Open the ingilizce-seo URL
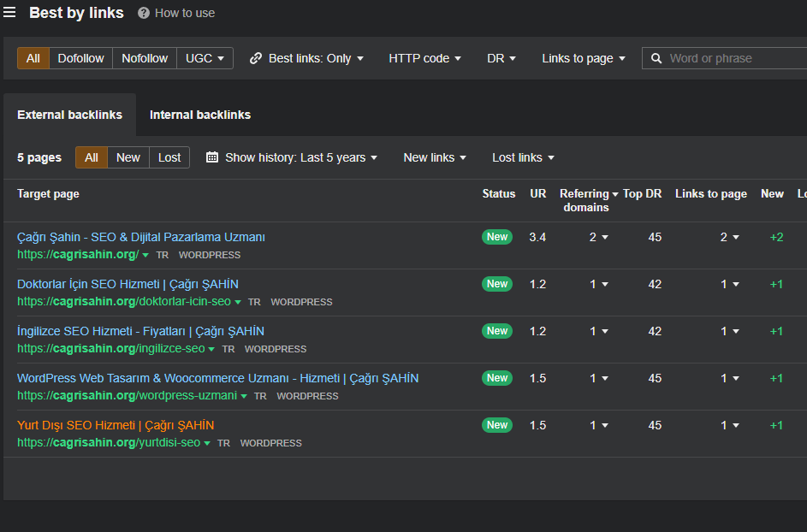The height and width of the screenshot is (532, 807). pos(111,348)
